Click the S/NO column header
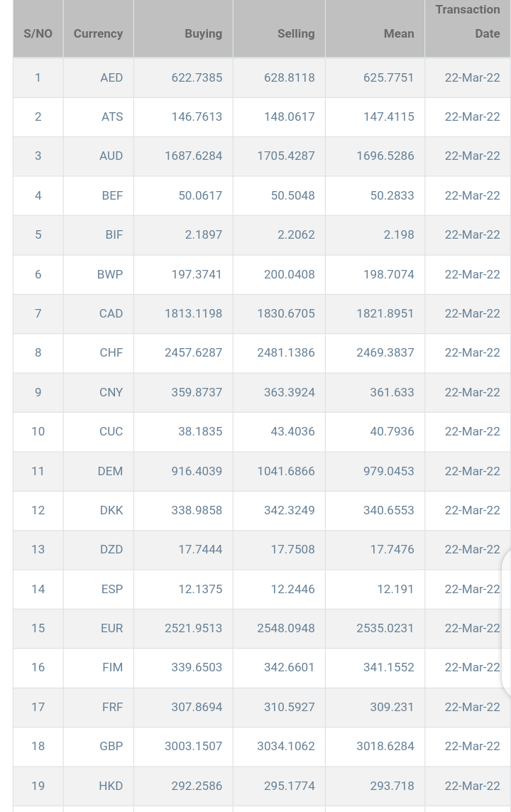The image size is (511, 812). click(38, 33)
